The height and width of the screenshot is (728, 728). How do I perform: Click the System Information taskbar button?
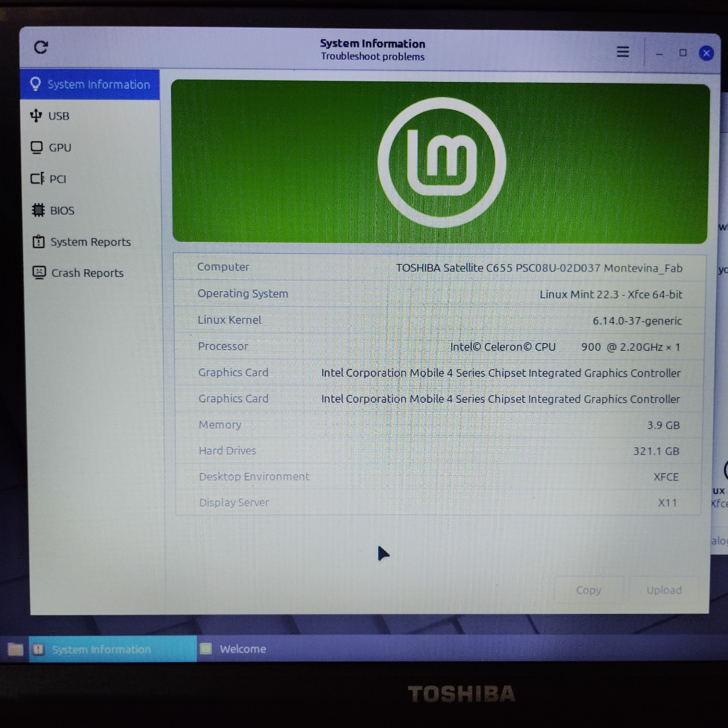click(113, 649)
